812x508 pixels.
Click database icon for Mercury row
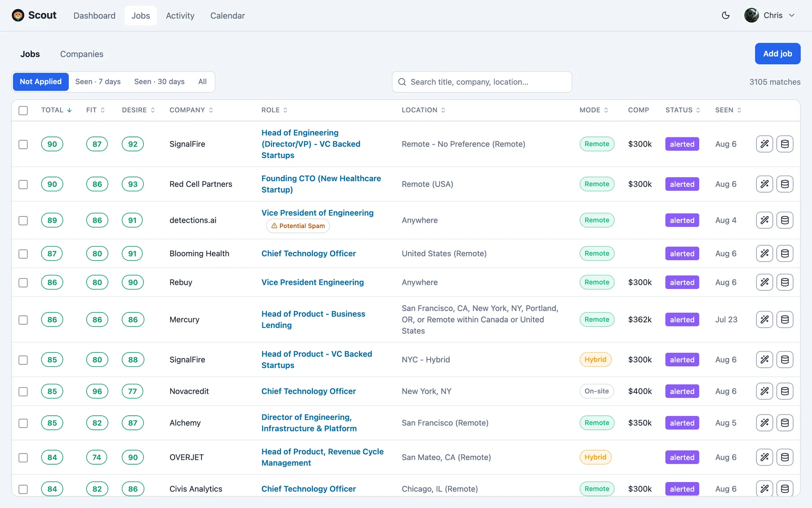(x=785, y=320)
